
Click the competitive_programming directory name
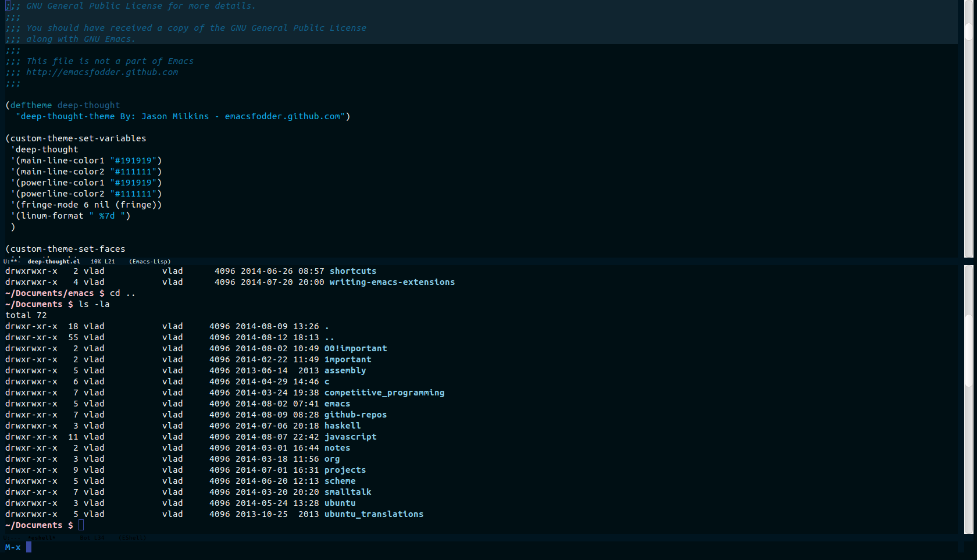click(x=384, y=393)
